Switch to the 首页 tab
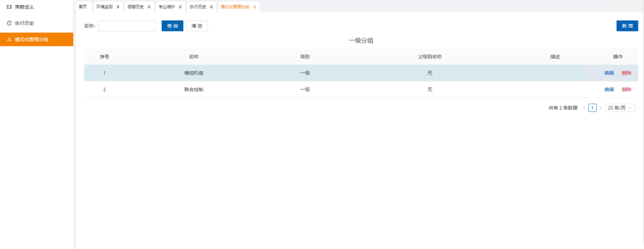 [83, 7]
